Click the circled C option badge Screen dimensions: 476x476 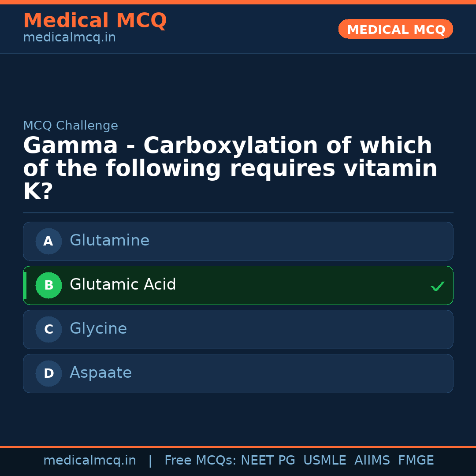coord(48,329)
